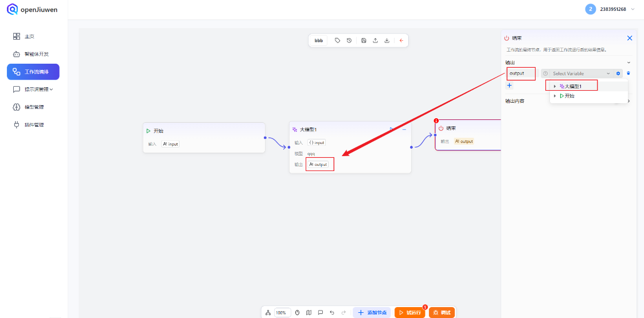
Task: Click the 结束 panel power icon
Action: 506,38
